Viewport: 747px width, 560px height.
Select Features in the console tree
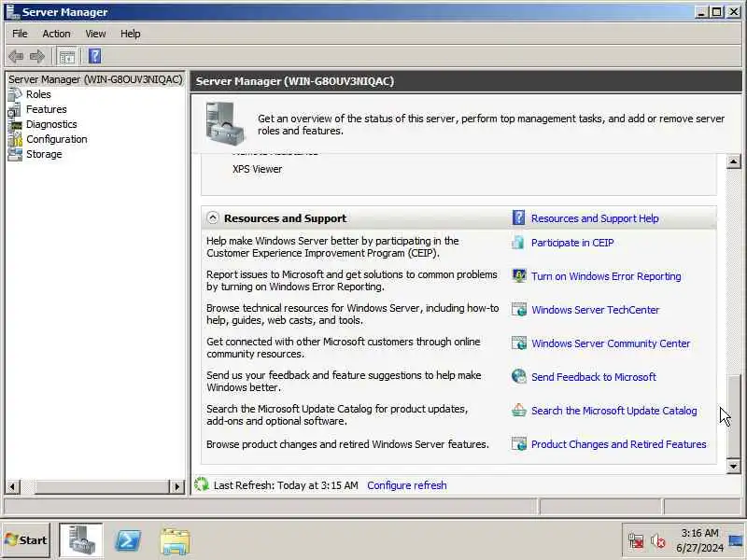pyautogui.click(x=46, y=109)
